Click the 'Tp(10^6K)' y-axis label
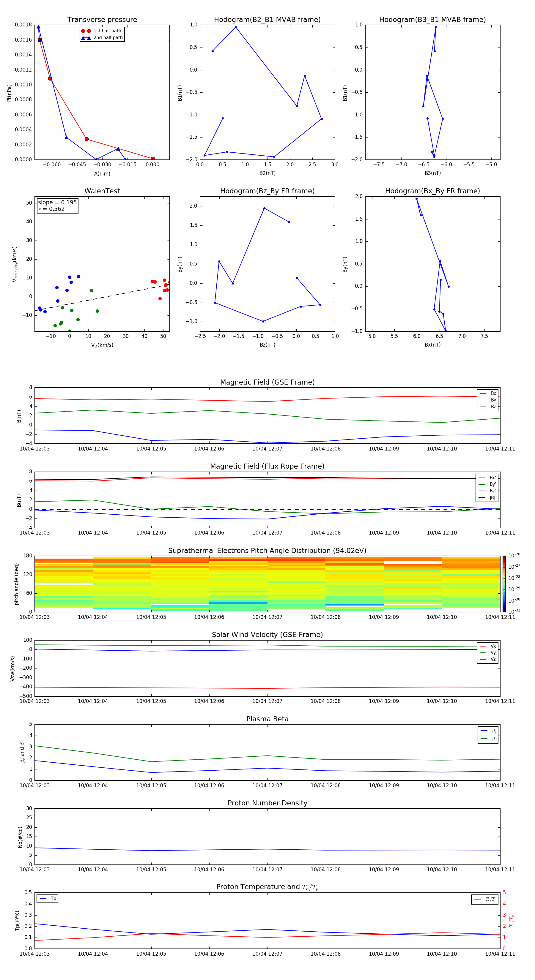Image resolution: width=535 pixels, height=980 pixels. [x=17, y=921]
